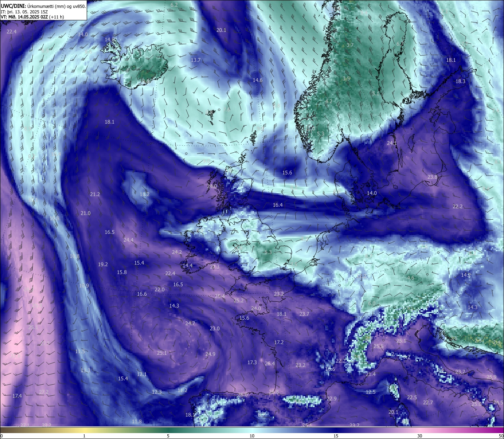Click the 14.4 value over Ireland
This screenshot has height=439, width=504.
pyautogui.click(x=187, y=265)
